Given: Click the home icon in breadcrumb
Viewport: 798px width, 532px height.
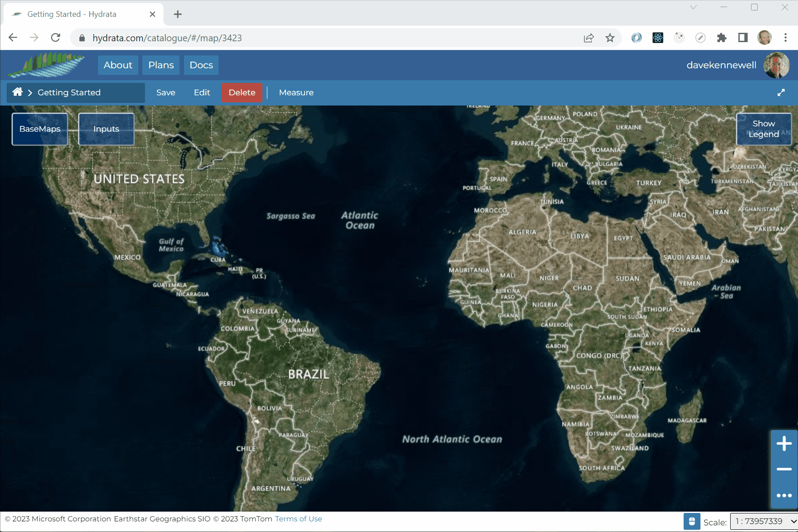Looking at the screenshot, I should point(18,92).
